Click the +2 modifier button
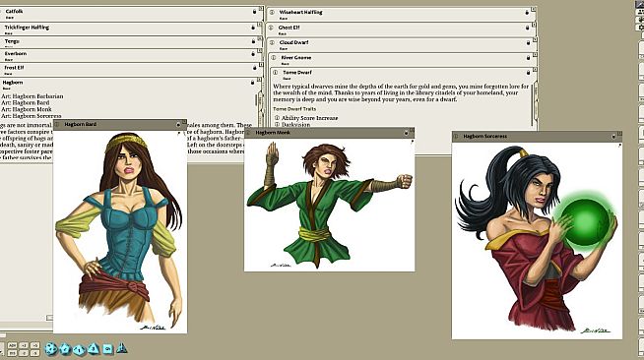The width and height of the screenshot is (644, 360). (24, 345)
